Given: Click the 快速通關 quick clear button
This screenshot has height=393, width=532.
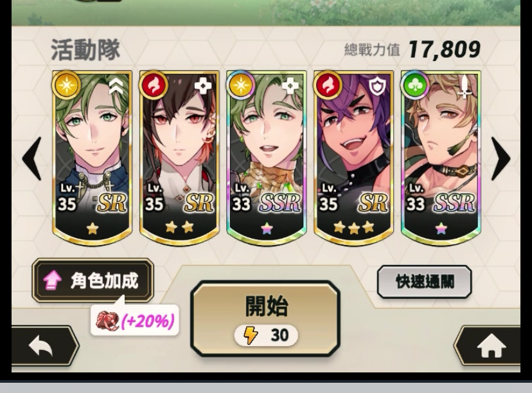Looking at the screenshot, I should coord(424,282).
